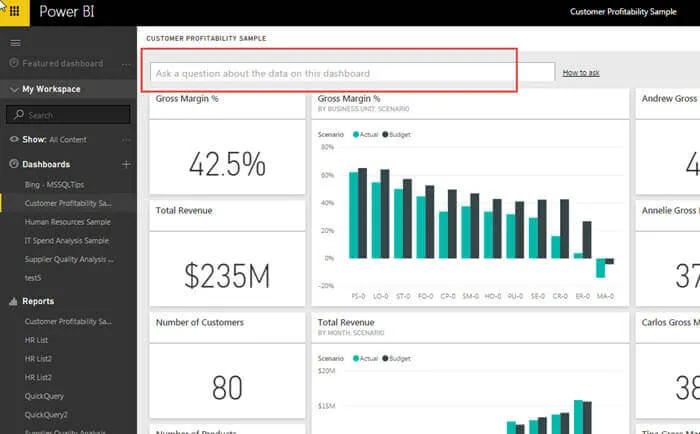This screenshot has width=700, height=434.
Task: Click the Search magnifier icon
Action: pos(19,115)
